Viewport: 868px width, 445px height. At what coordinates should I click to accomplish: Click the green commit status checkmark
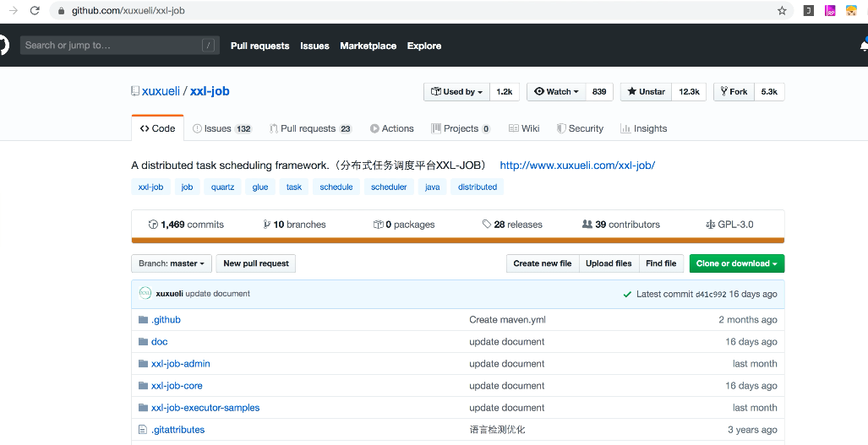click(x=627, y=294)
